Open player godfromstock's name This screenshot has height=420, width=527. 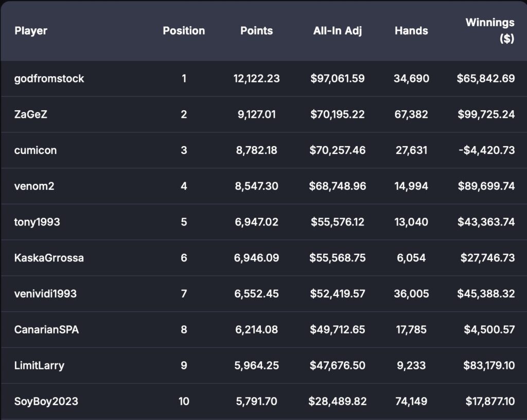point(49,79)
